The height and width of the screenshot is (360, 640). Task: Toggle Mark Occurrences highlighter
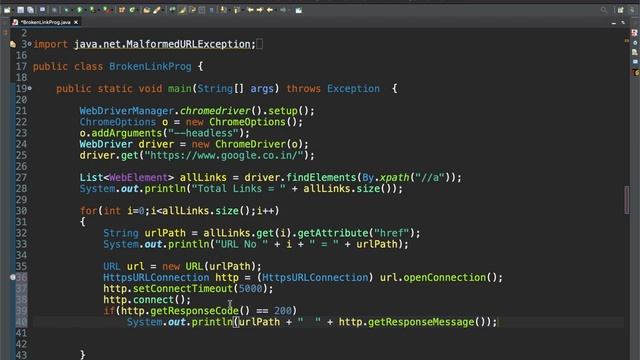(182, 10)
